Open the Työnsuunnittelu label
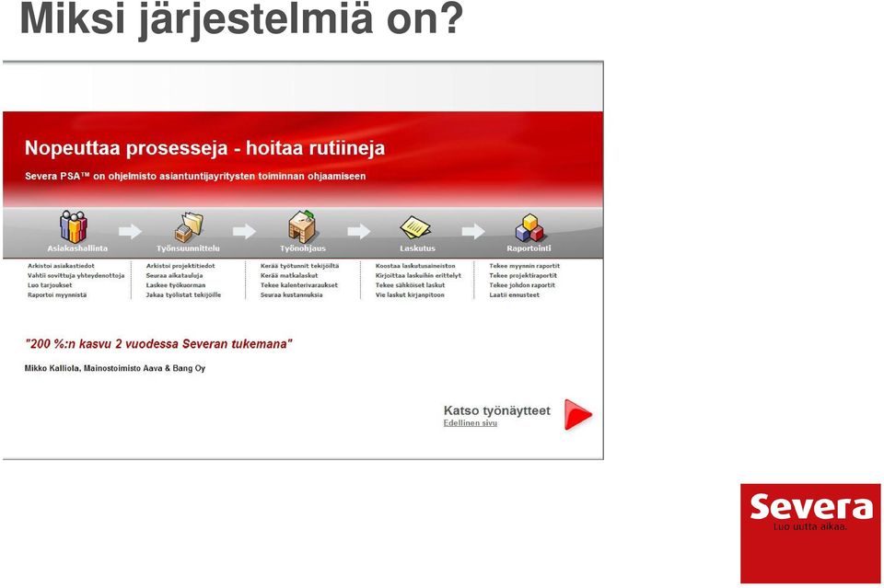884x588 pixels. click(x=188, y=248)
